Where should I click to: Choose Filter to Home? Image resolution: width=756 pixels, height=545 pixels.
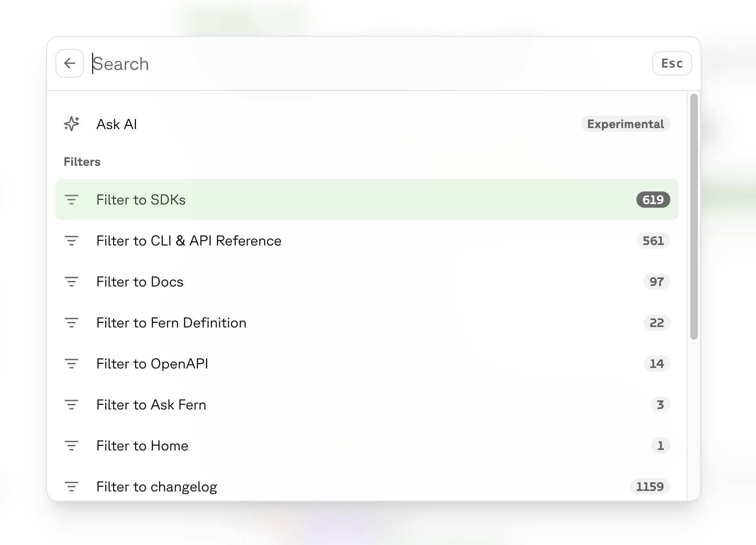coord(142,446)
